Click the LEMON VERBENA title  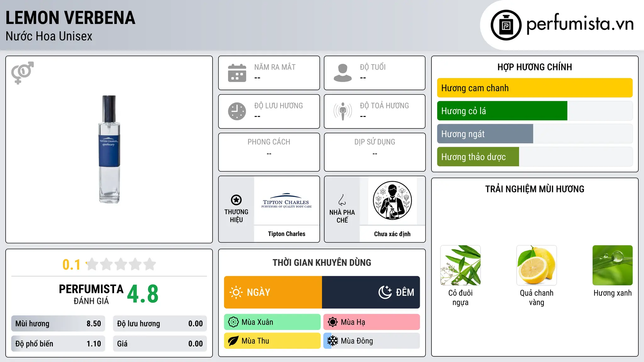tap(70, 18)
